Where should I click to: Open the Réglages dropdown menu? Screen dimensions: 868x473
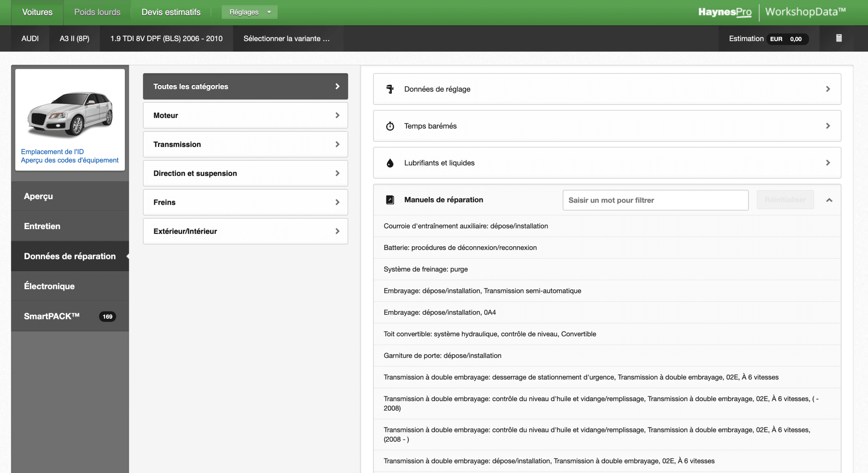point(250,12)
